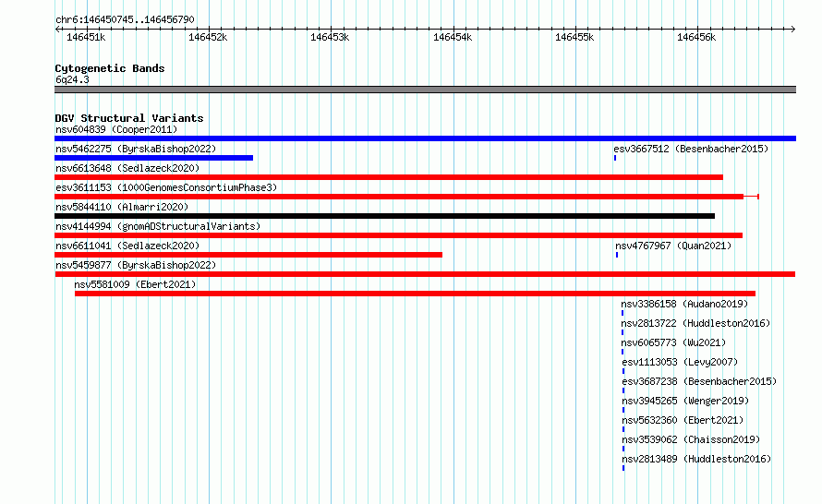Open esv3667512 (Besenbacher2015) label
Image resolution: width=822 pixels, height=504 pixels.
pos(691,149)
